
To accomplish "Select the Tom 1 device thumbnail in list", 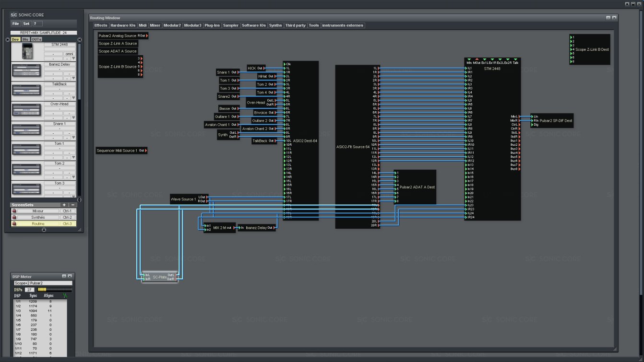I will click(x=27, y=151).
